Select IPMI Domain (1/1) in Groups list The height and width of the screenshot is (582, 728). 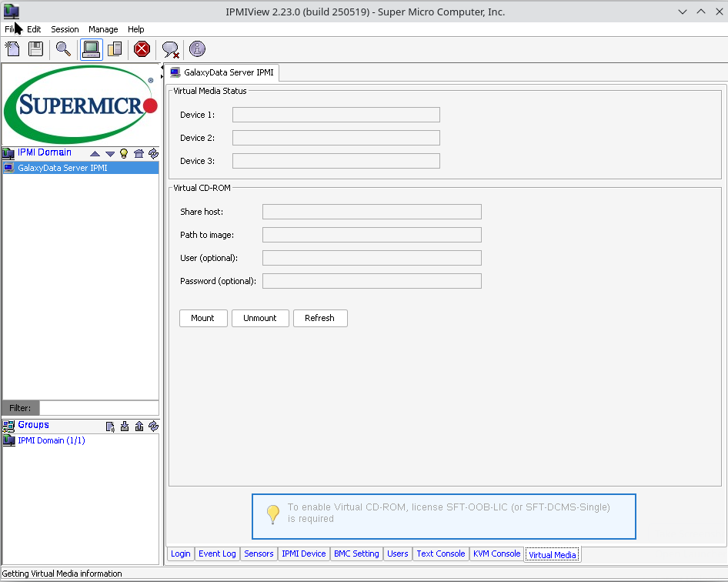coord(52,440)
